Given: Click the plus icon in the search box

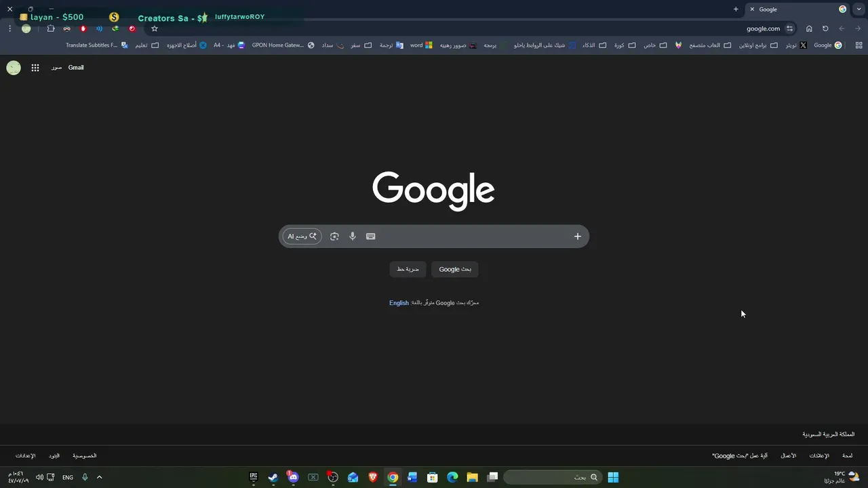Looking at the screenshot, I should point(578,237).
